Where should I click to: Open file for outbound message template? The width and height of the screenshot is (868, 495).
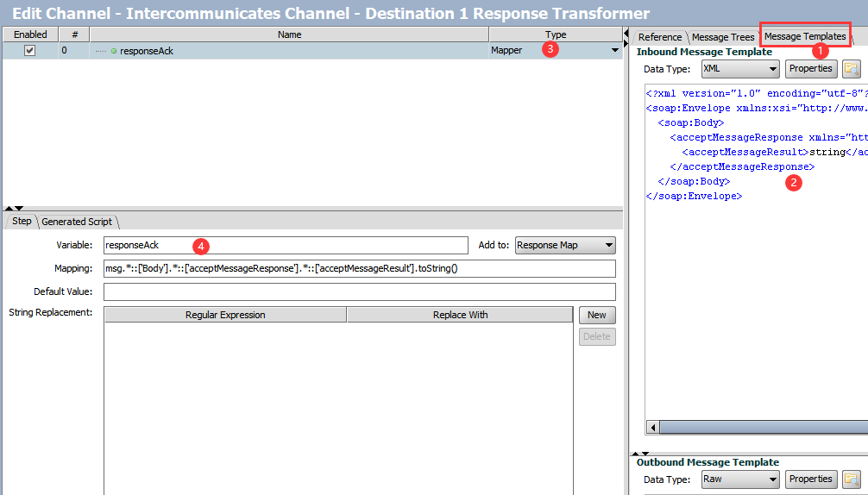tap(851, 479)
